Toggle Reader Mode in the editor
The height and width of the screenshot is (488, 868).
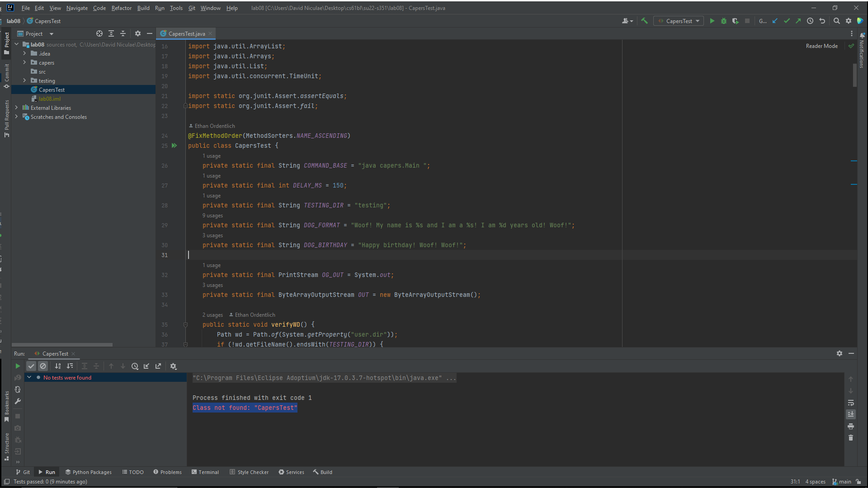821,46
